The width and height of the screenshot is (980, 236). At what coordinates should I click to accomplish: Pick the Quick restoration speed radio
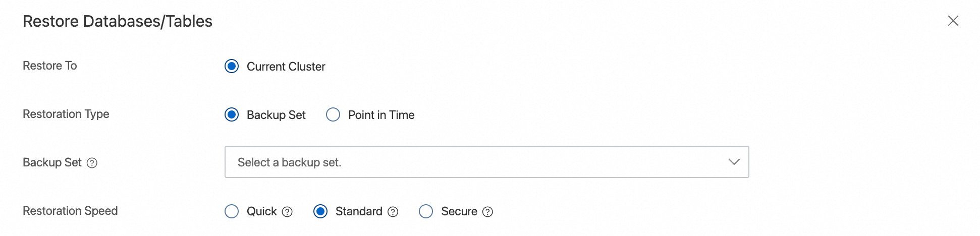232,211
